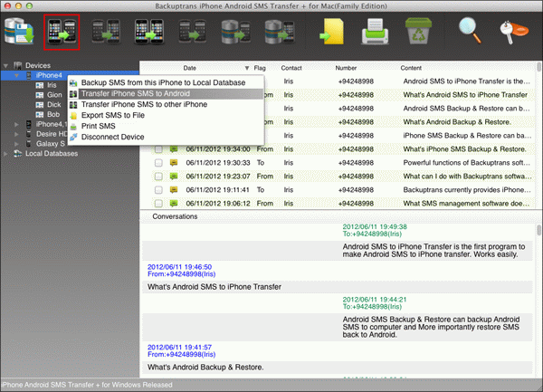Choose Transfer iPhone SMS to other iPhone
Image resolution: width=543 pixels, height=392 pixels.
pos(166,104)
